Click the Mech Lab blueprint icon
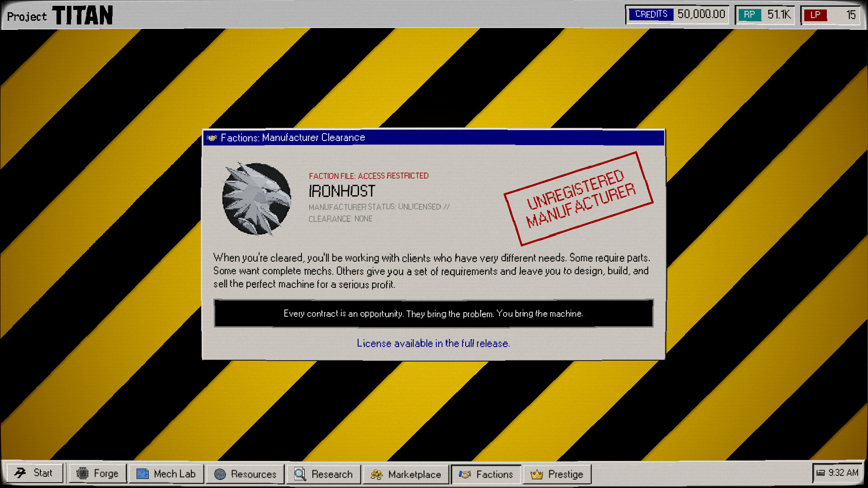 [142, 474]
